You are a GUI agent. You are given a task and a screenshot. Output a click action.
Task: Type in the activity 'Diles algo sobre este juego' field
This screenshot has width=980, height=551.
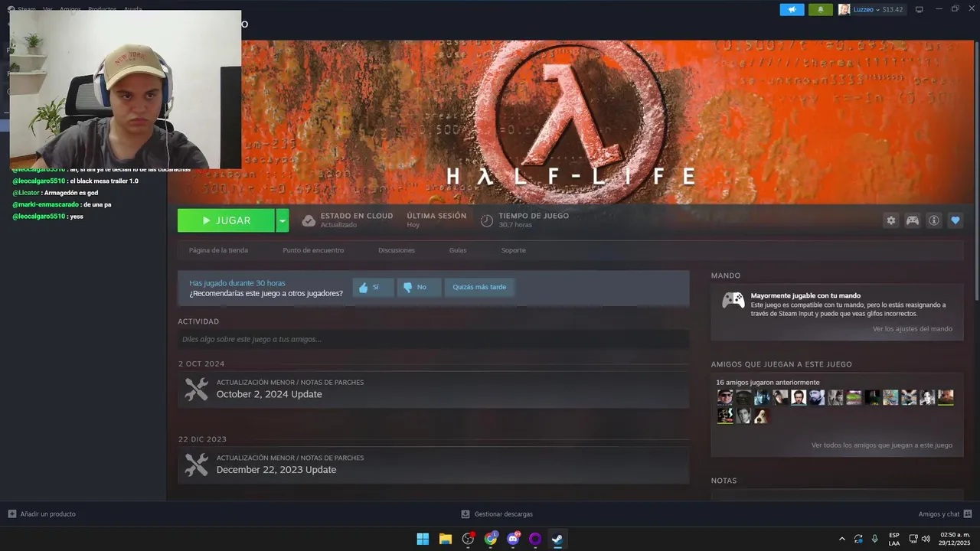[x=433, y=339]
